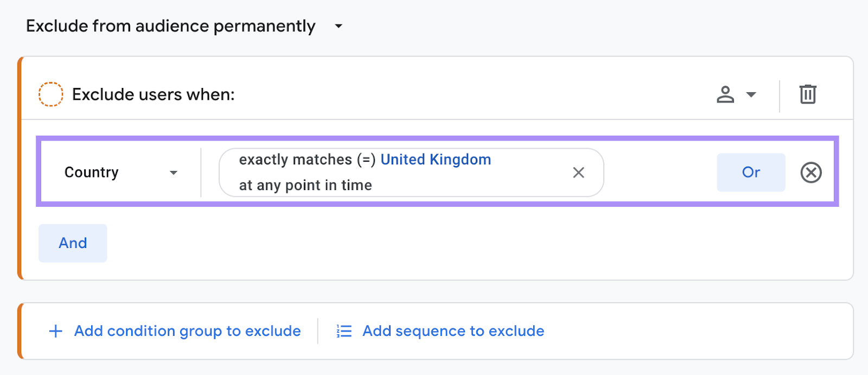Expand the scoping arrow next to person icon

coord(751,94)
